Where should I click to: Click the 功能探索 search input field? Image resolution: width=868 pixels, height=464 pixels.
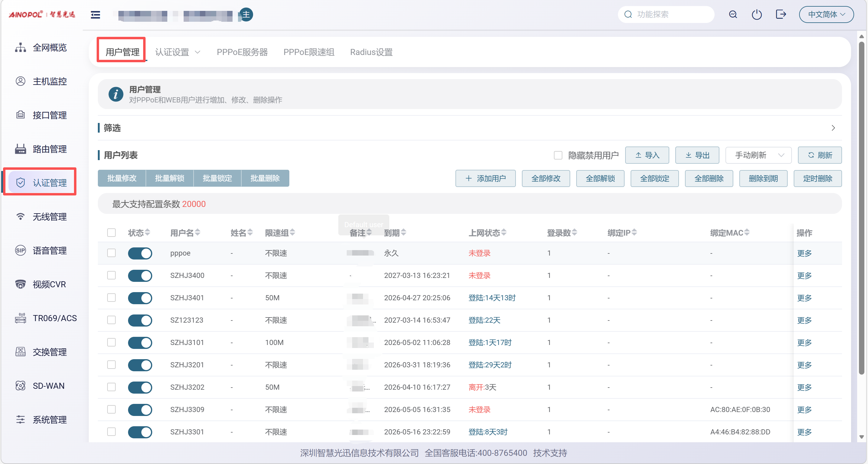tap(670, 14)
